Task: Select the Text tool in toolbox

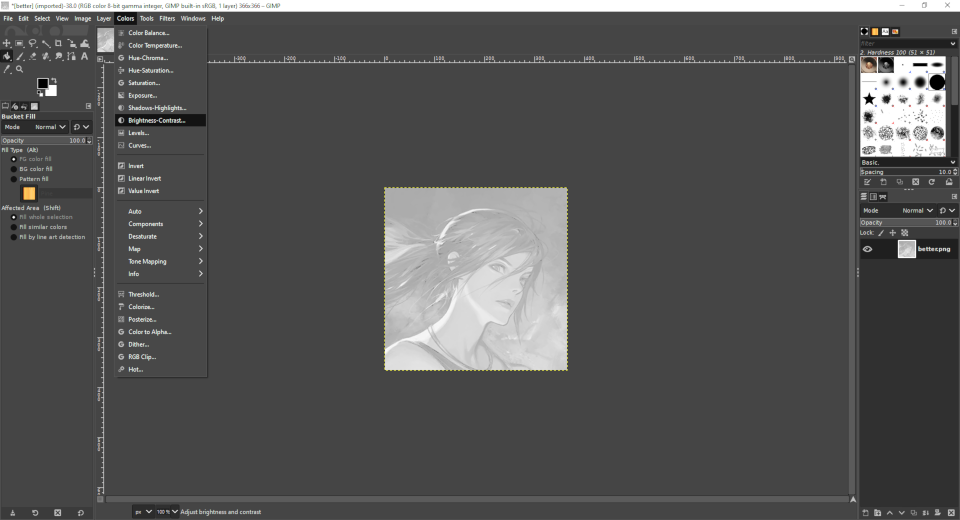Action: [x=86, y=56]
